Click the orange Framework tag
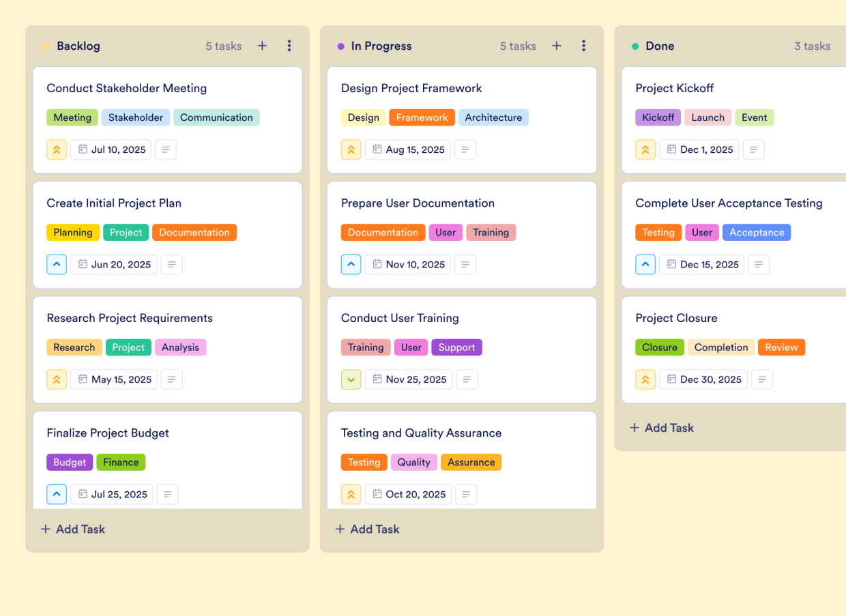 (x=422, y=117)
